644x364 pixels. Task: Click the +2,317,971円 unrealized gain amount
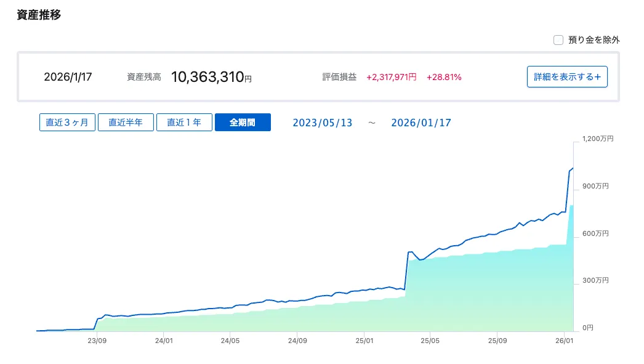pyautogui.click(x=392, y=77)
